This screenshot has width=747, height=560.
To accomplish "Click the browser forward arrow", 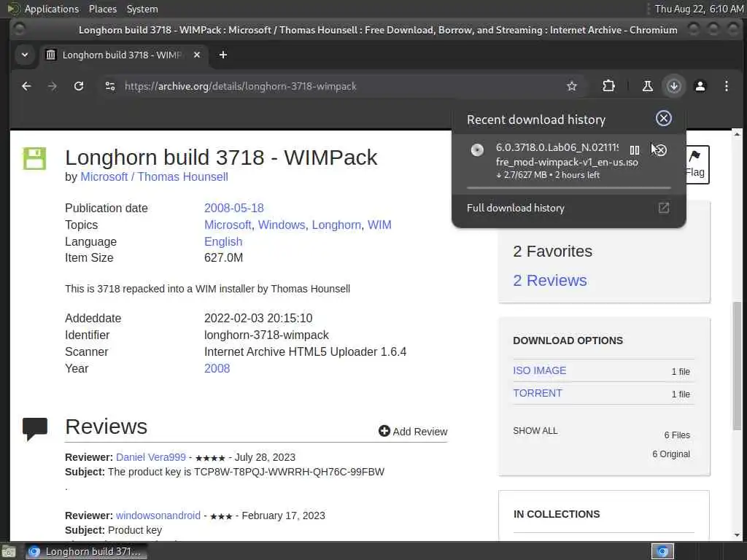I will [53, 86].
